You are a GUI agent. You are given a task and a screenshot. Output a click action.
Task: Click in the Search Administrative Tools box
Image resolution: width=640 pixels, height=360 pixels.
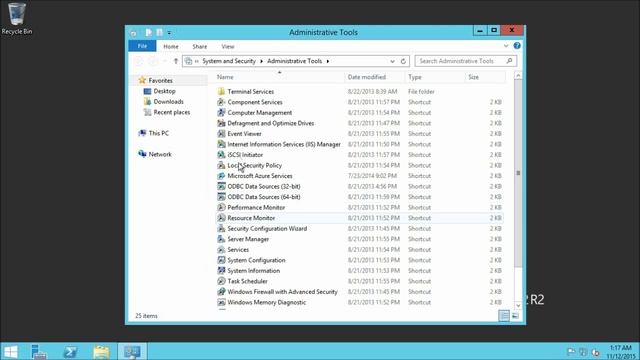pyautogui.click(x=465, y=61)
